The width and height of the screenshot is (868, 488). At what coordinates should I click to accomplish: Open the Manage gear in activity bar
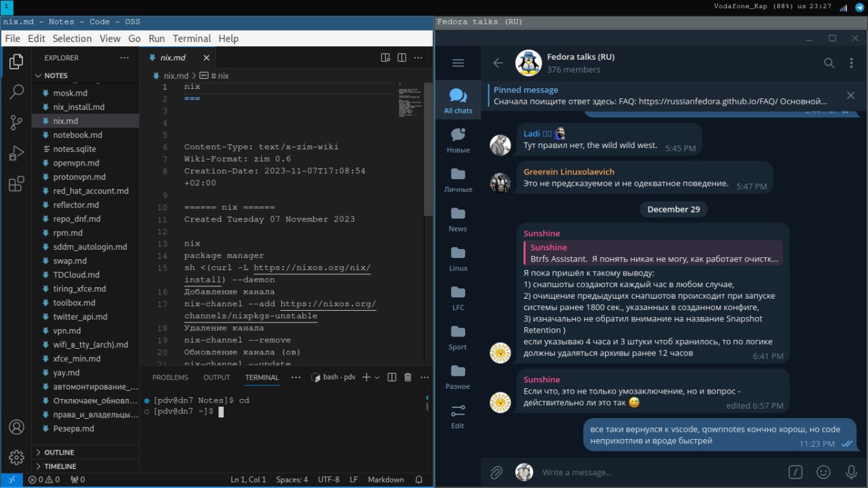coord(16,457)
